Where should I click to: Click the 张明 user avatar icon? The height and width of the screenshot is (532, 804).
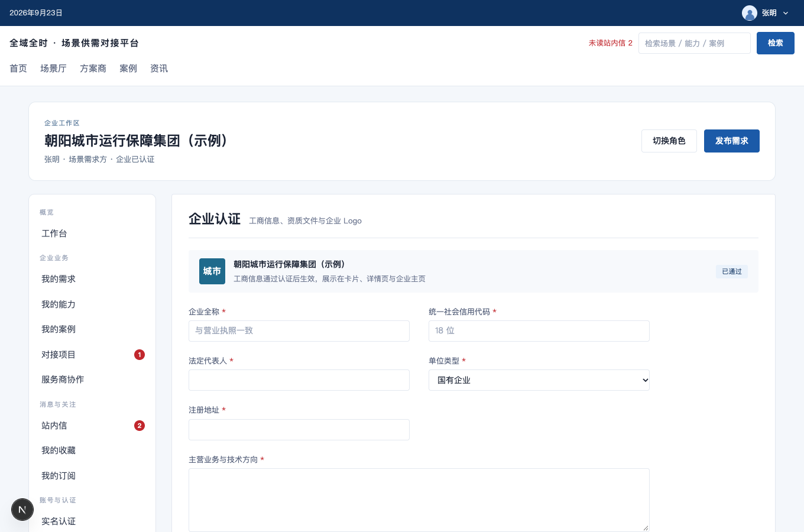coord(750,13)
